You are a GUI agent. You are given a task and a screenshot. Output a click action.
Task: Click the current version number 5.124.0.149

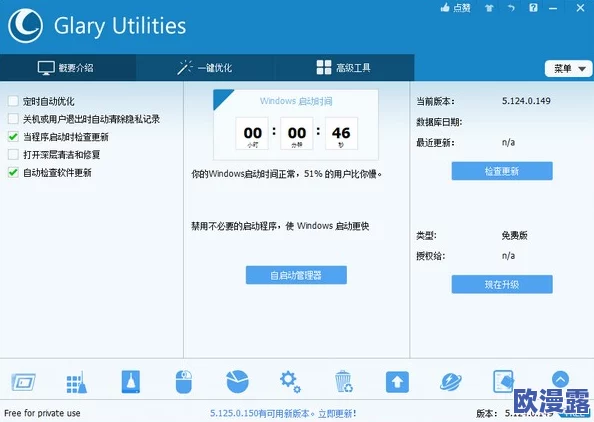(526, 101)
